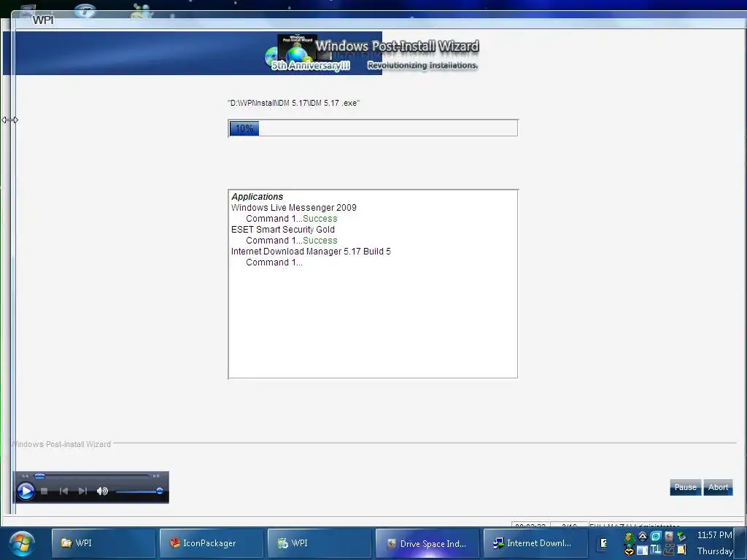Screen dimensions: 747x560
Task: Click Show desktop strip at taskbar end
Action: 741,542
